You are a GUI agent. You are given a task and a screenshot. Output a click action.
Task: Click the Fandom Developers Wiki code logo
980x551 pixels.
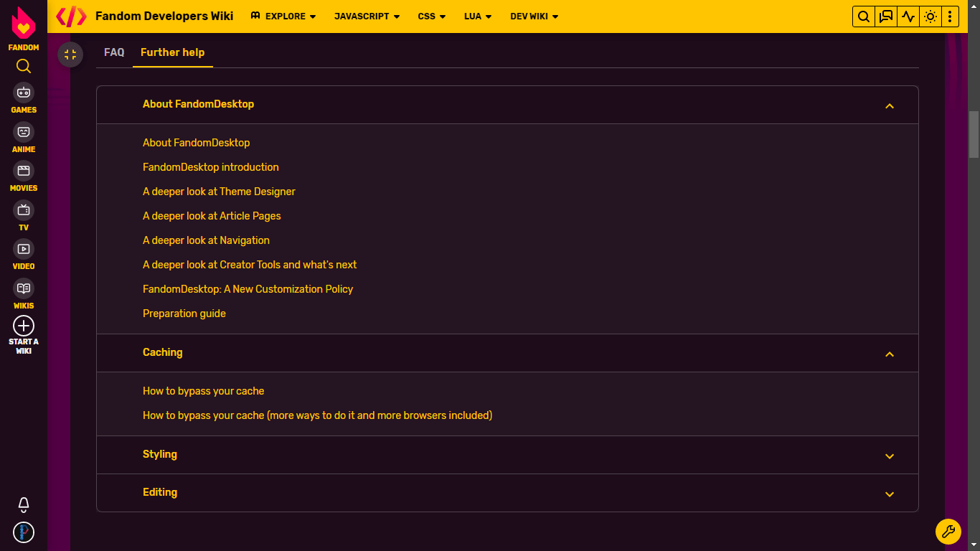click(x=71, y=17)
